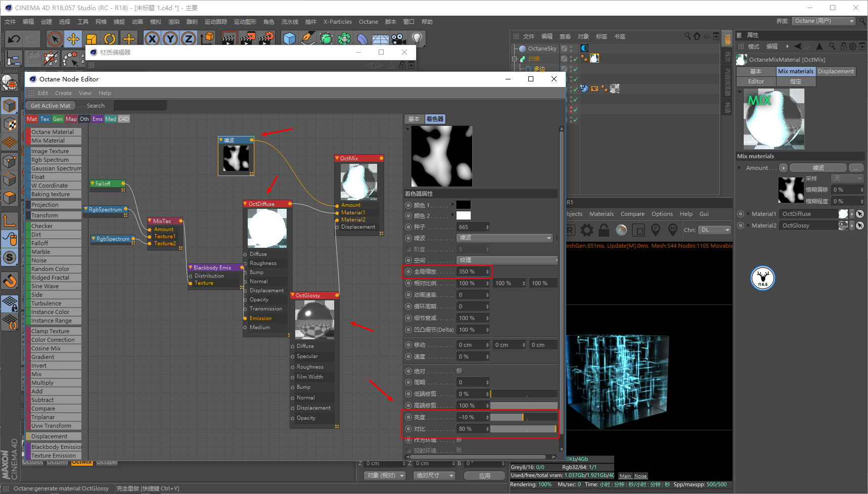Click the render view clapperboard icon
The height and width of the screenshot is (494, 868).
229,39
